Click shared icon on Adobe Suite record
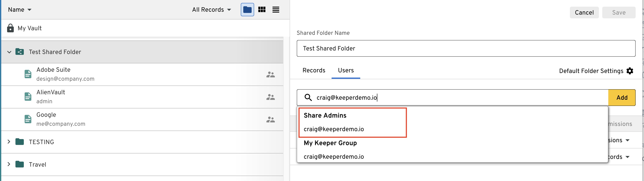This screenshot has height=181, width=644. (x=270, y=74)
